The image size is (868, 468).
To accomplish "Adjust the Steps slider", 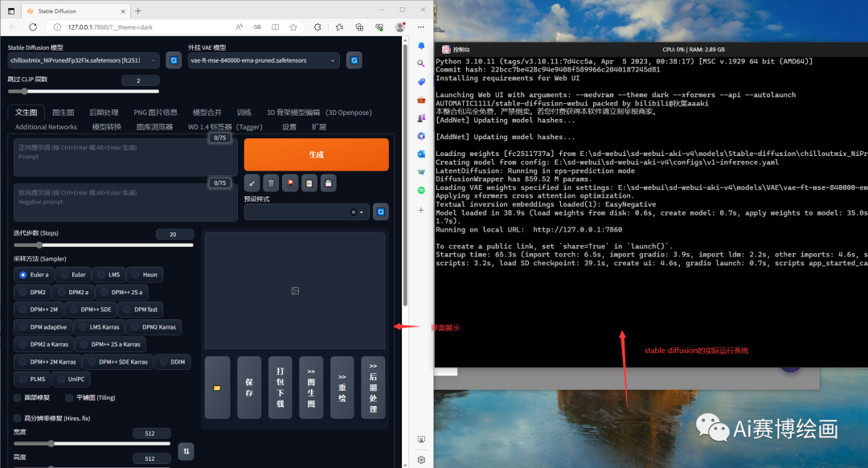I will (104, 244).
